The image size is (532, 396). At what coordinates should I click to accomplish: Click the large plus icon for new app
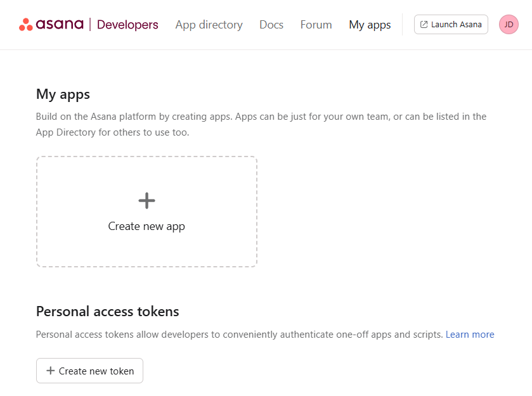(146, 201)
